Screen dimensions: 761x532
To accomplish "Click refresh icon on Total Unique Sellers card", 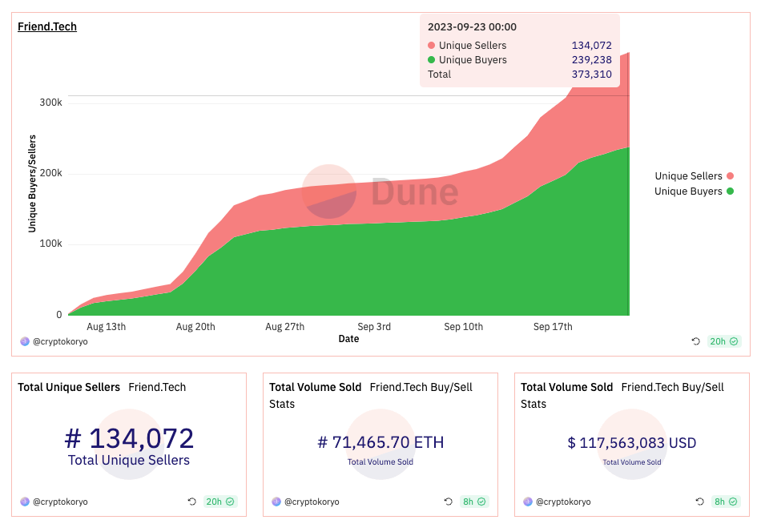I will point(192,502).
